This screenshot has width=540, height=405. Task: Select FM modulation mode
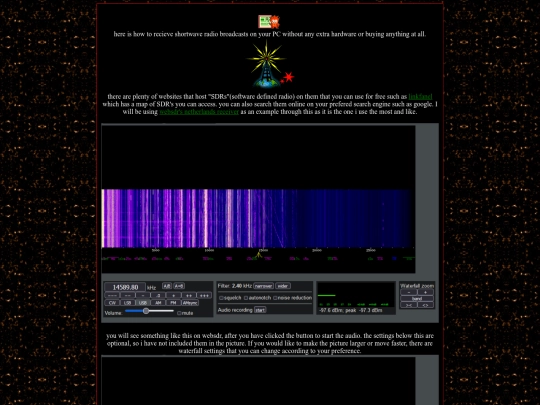[173, 303]
